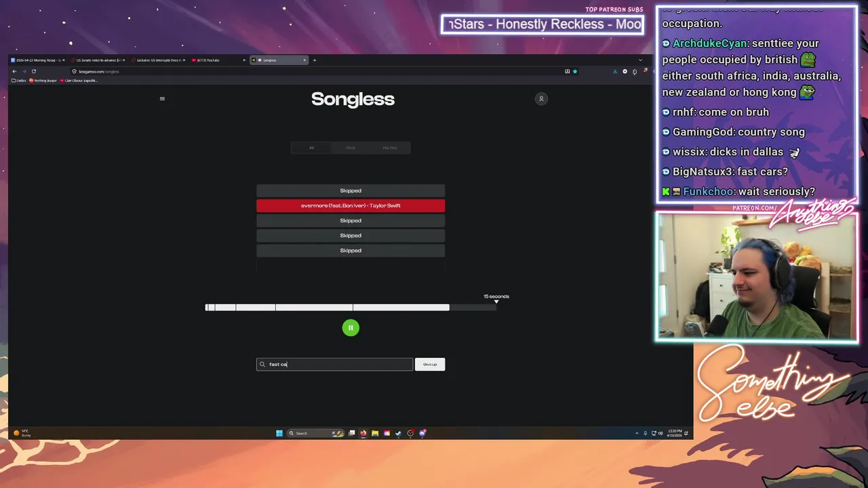Image resolution: width=868 pixels, height=488 pixels.
Task: Pause playback with the green button
Action: (x=351, y=328)
